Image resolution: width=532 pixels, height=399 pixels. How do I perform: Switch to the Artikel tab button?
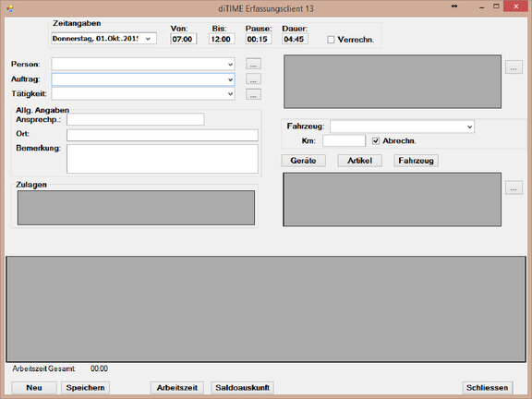pos(359,161)
